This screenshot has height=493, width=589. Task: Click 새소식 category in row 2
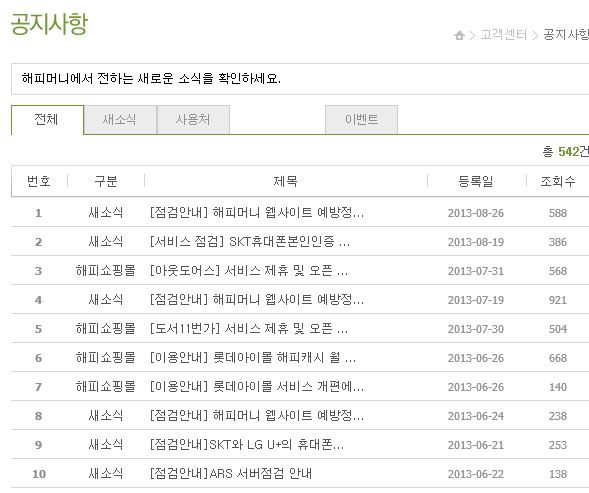pyautogui.click(x=106, y=242)
